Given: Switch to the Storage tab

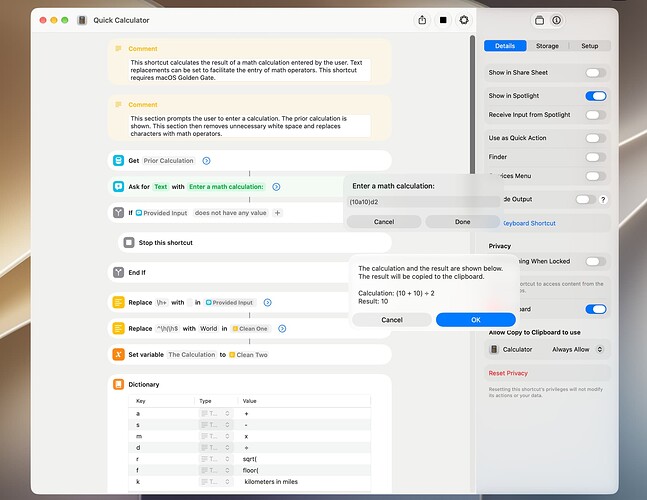Looking at the screenshot, I should [547, 46].
